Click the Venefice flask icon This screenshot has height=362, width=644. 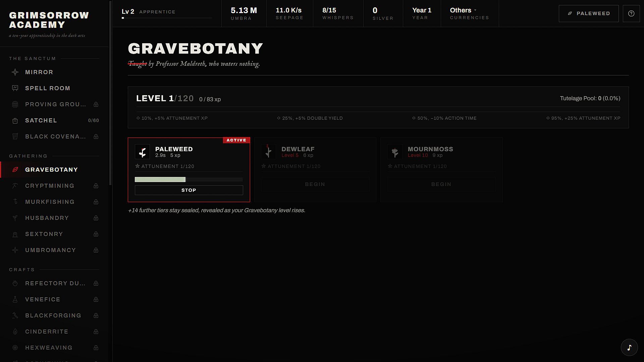(x=15, y=299)
